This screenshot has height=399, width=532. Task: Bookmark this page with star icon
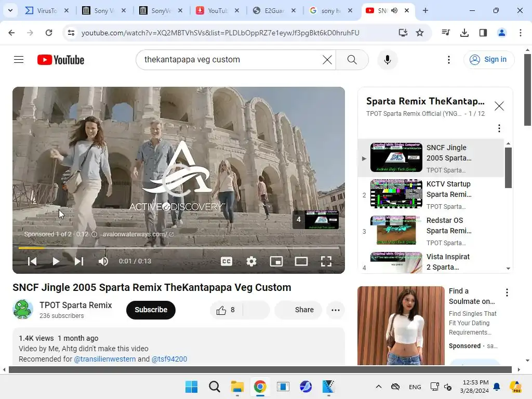420,33
